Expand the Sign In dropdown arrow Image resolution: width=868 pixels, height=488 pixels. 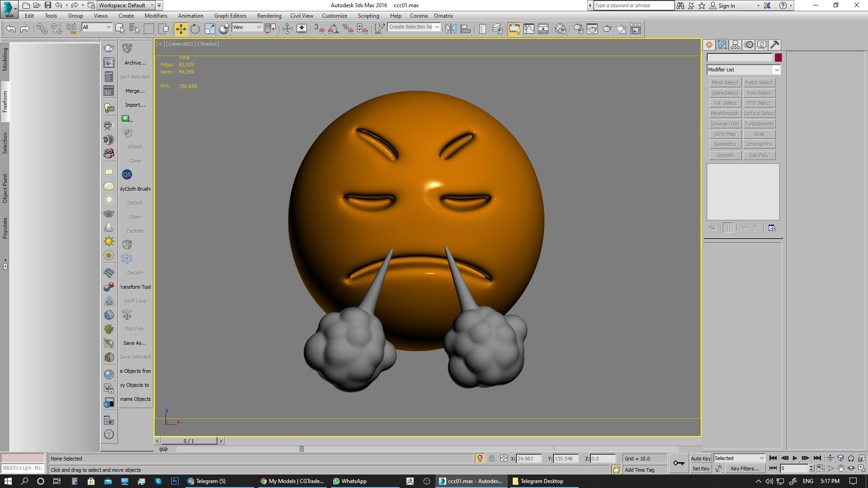pyautogui.click(x=758, y=5)
